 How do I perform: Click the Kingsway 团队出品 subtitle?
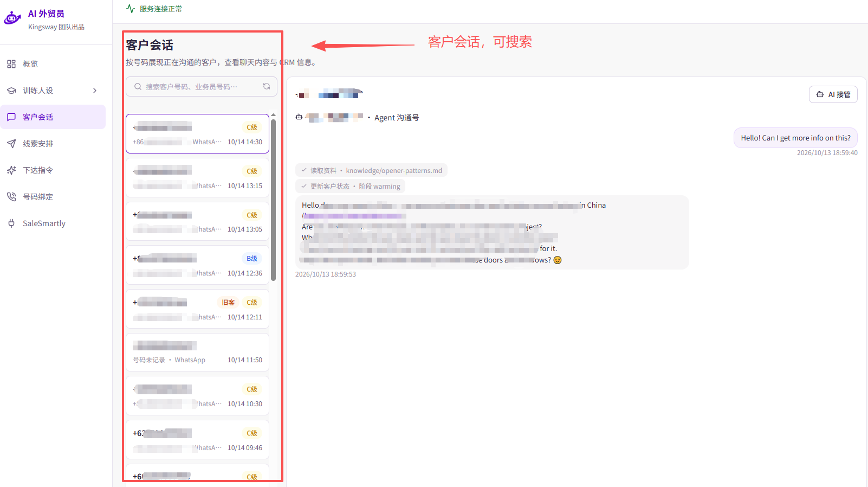tap(56, 27)
